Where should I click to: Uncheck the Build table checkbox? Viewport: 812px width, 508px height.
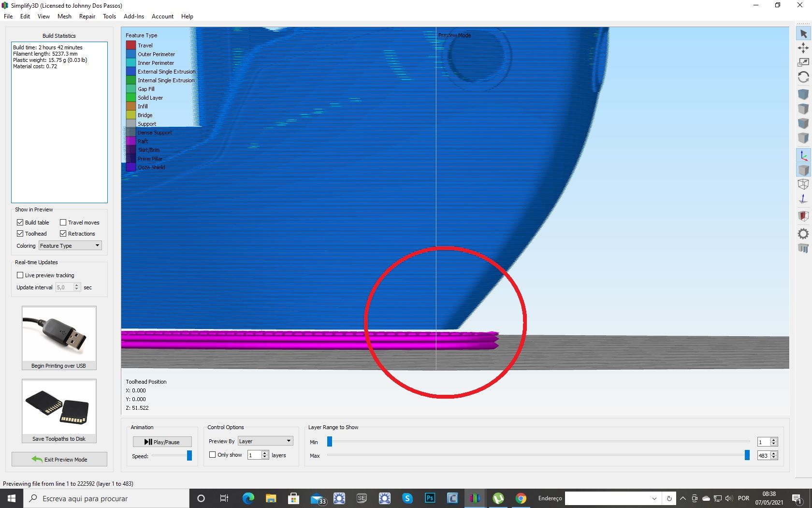click(x=20, y=223)
